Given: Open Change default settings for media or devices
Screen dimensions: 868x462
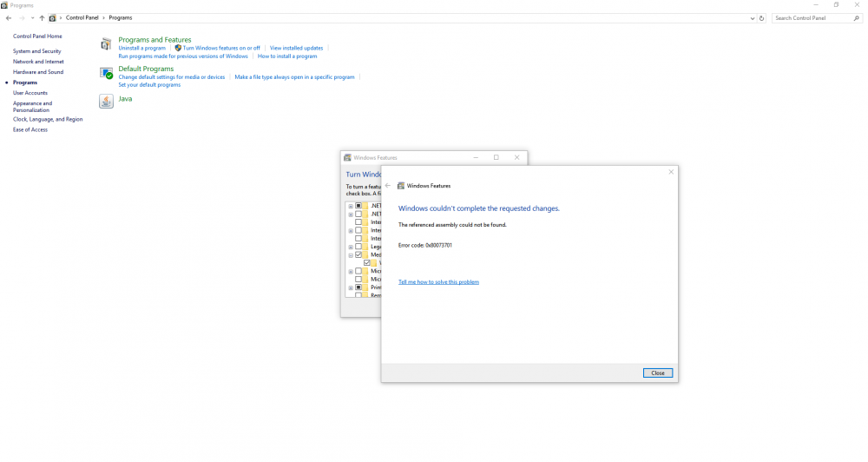Looking at the screenshot, I should (172, 77).
